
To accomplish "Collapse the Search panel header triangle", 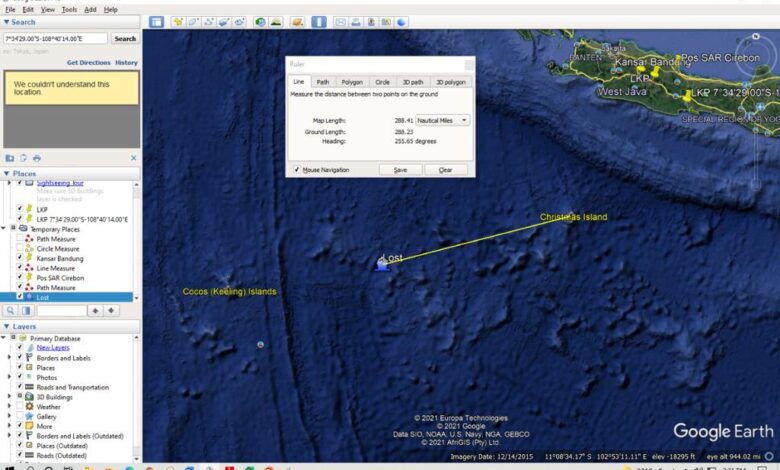I will point(6,22).
